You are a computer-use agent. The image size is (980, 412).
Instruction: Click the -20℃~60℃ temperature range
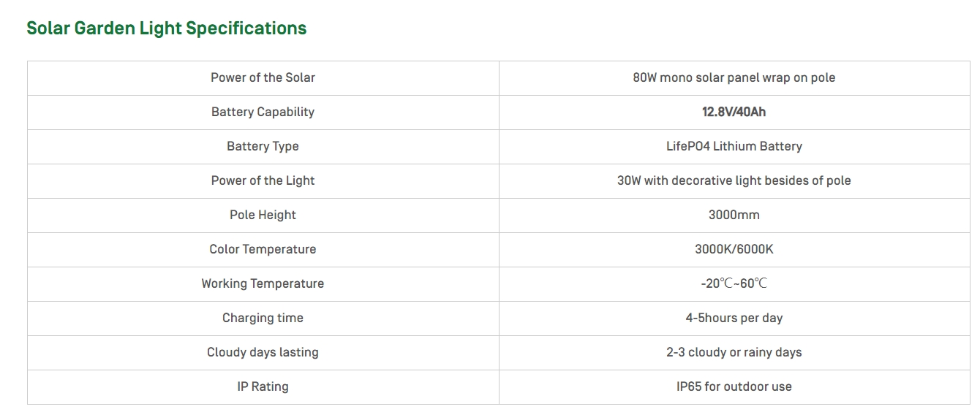coord(734,283)
